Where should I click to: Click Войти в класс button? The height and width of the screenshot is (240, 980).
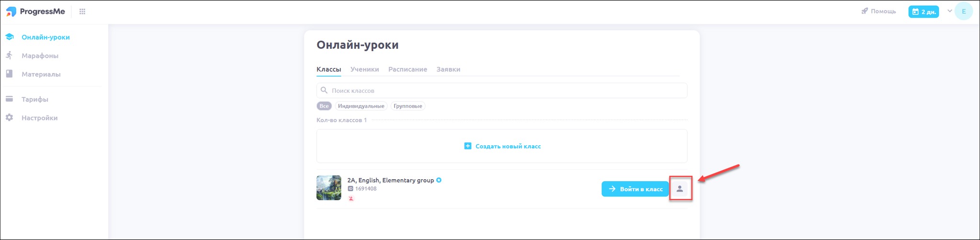(x=635, y=189)
